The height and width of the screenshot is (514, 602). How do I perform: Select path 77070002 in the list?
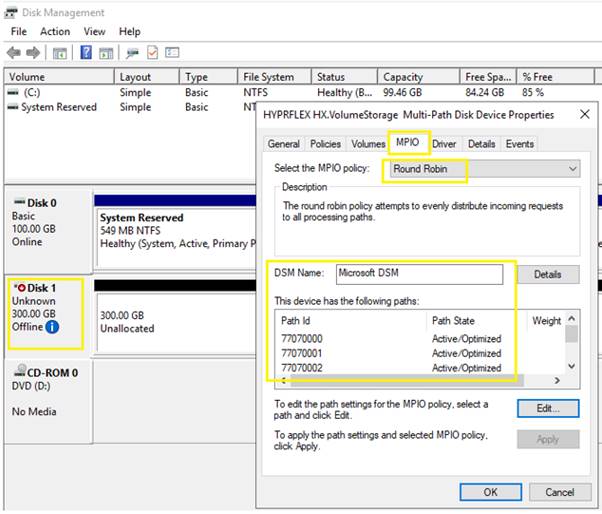click(x=421, y=368)
